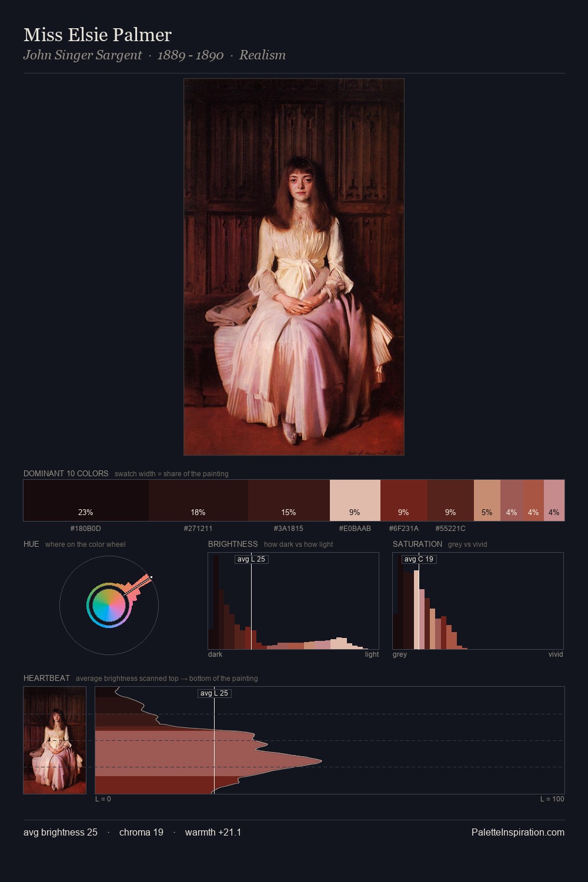Open the small heartbeat painting thumbnail
Image resolution: width=588 pixels, height=882 pixels.
coord(55,740)
